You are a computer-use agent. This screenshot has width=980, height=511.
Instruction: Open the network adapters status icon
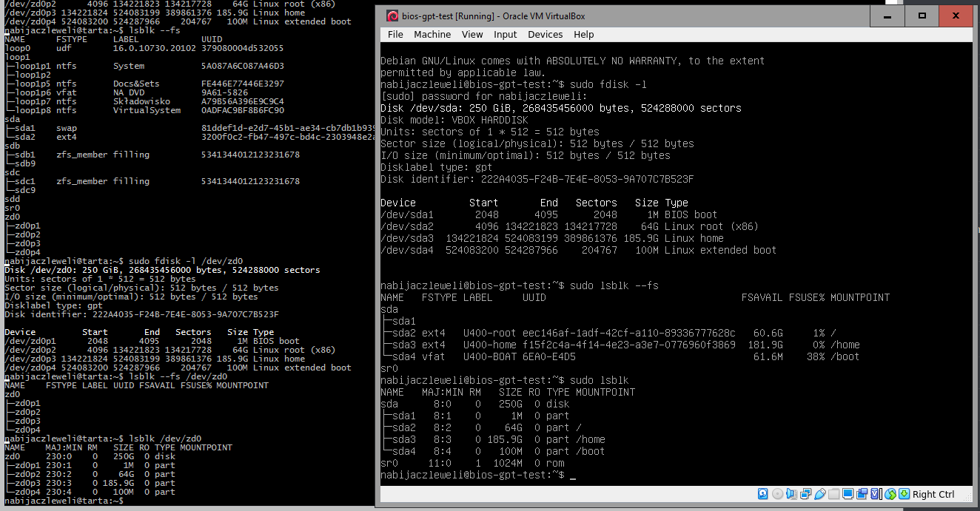click(x=805, y=494)
